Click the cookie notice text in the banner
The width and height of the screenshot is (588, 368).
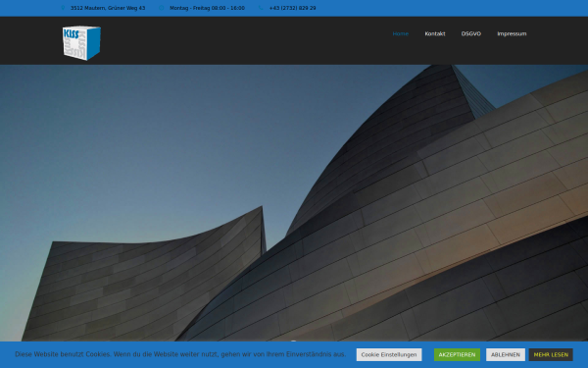pos(180,354)
